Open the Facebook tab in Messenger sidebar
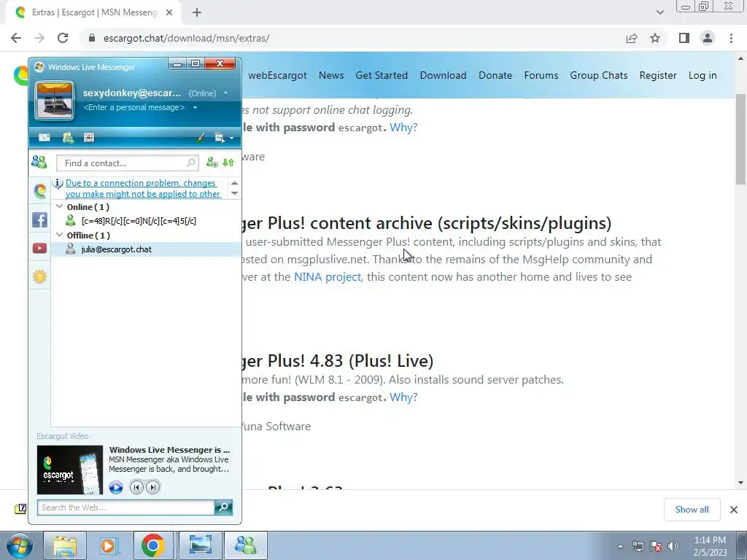747x560 pixels. pos(39,219)
